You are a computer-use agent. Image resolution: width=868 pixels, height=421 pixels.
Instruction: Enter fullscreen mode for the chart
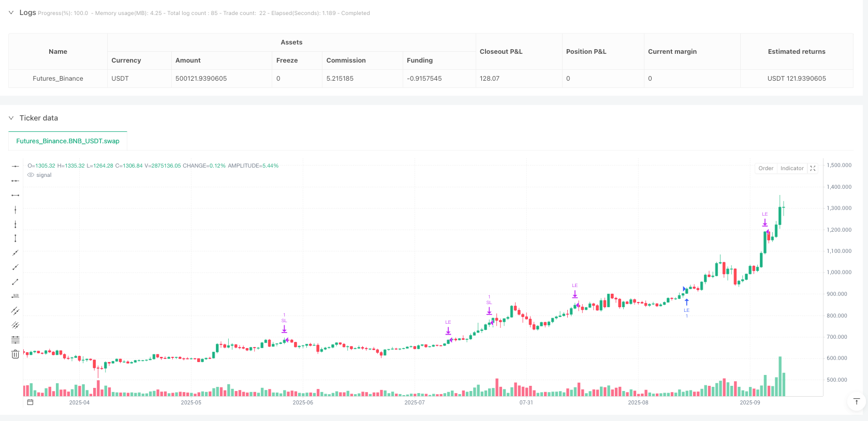coord(813,169)
